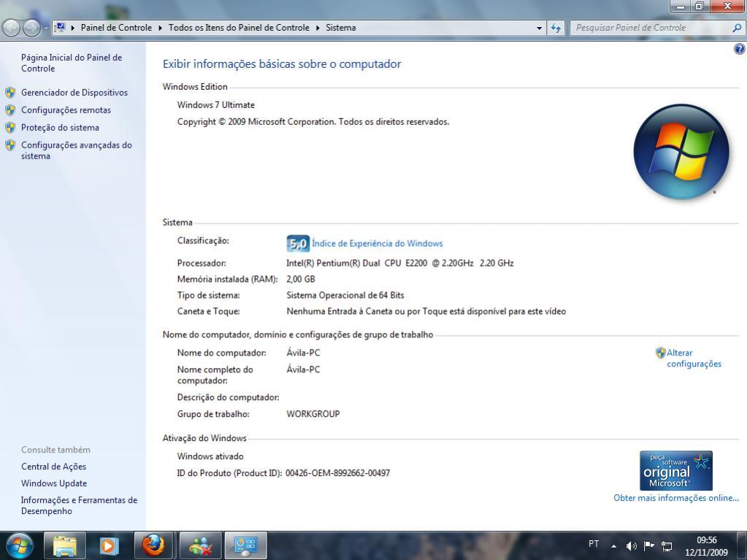Click the Windows Start orb
The image size is (747, 560).
20,545
